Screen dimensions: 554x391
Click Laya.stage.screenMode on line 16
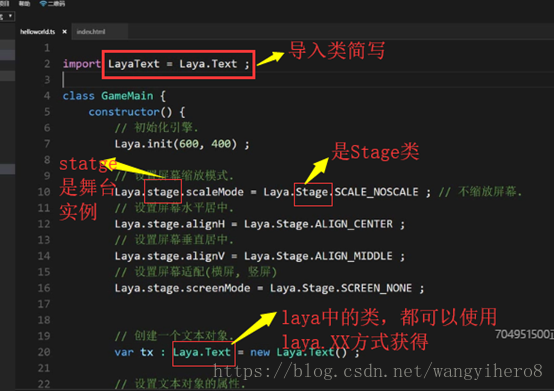pos(182,288)
